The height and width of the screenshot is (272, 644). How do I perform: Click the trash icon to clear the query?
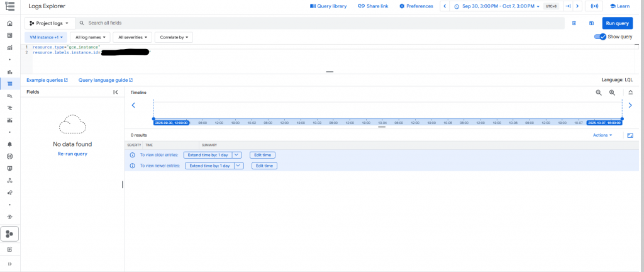(574, 23)
